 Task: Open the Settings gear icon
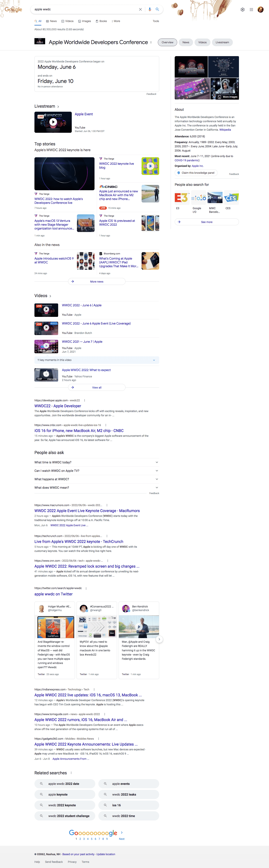tap(242, 10)
